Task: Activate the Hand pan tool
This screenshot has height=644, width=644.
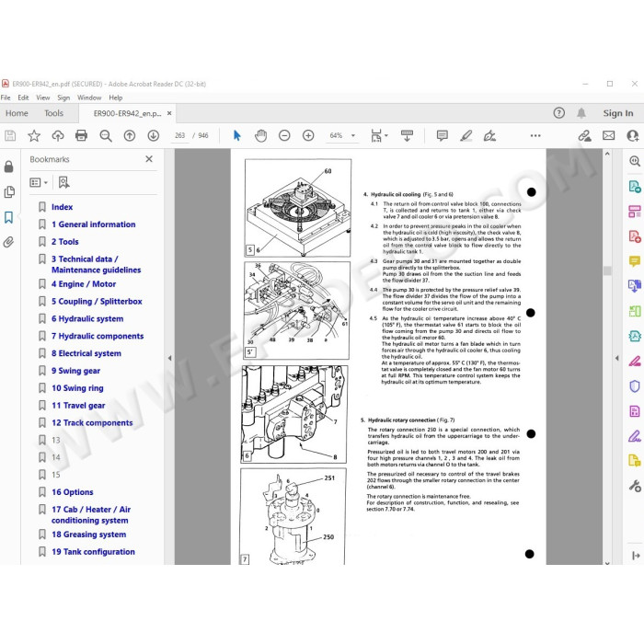Action: coord(260,135)
